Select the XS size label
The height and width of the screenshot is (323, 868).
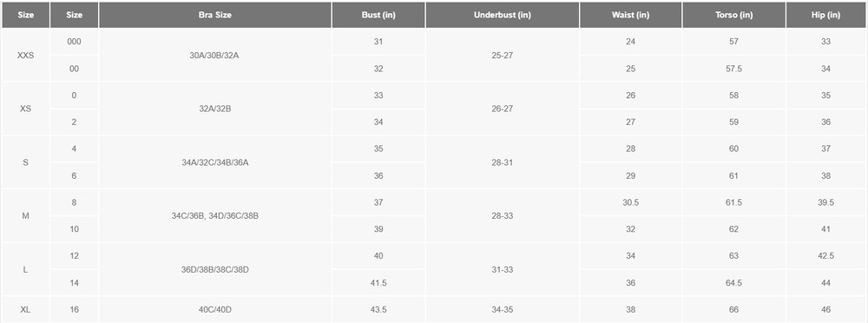(x=25, y=109)
